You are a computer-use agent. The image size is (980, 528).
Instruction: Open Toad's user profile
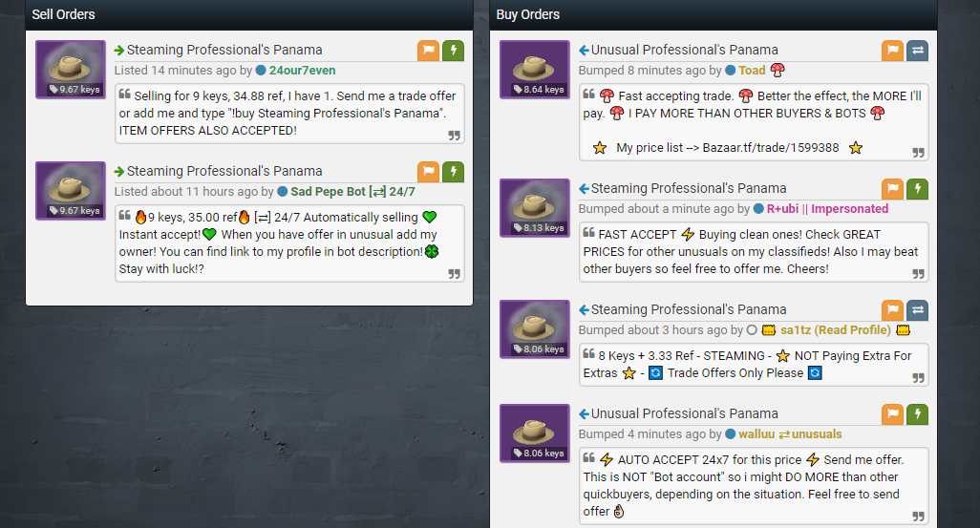coord(752,71)
